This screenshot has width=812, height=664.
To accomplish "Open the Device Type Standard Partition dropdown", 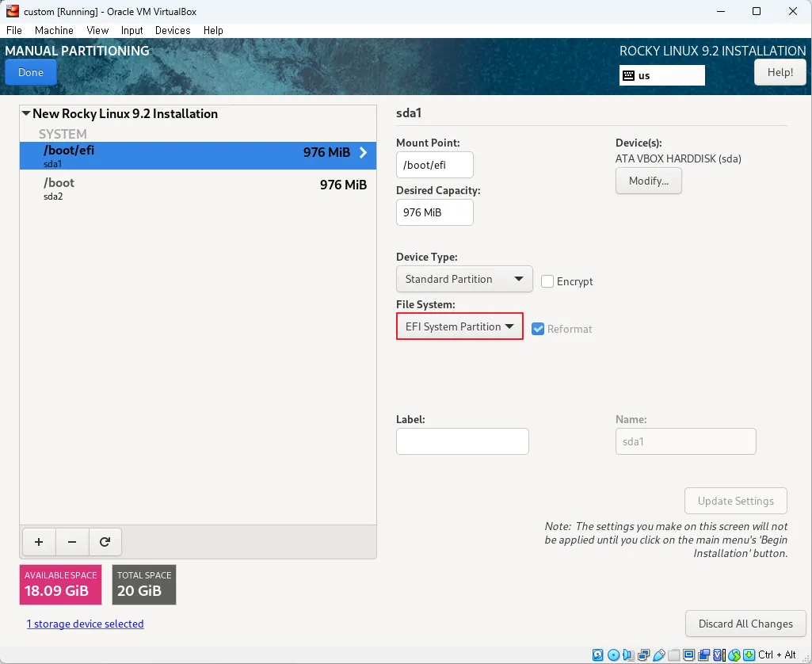I will tap(464, 279).
